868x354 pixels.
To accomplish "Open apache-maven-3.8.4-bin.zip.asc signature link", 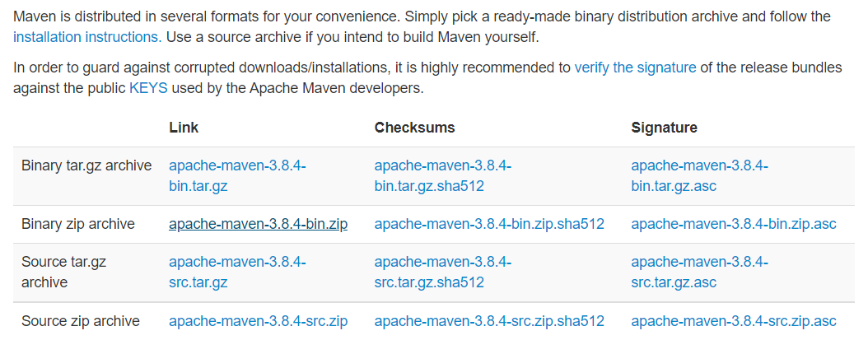I will pyautogui.click(x=734, y=224).
